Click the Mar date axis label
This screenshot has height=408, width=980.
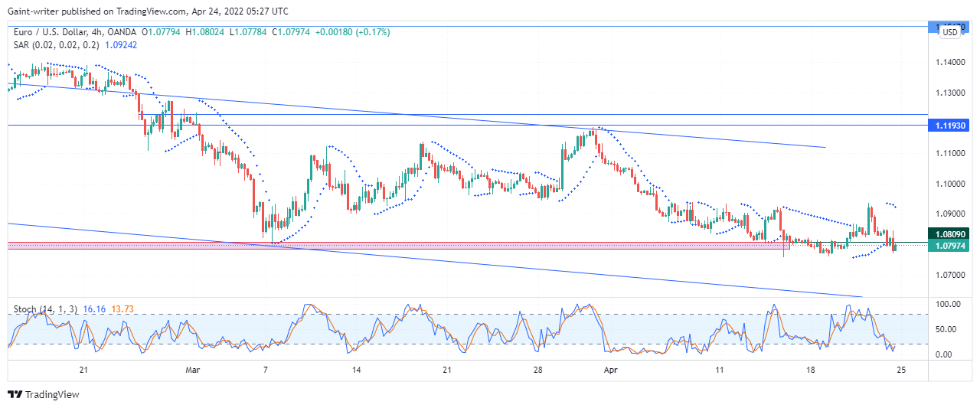point(193,370)
